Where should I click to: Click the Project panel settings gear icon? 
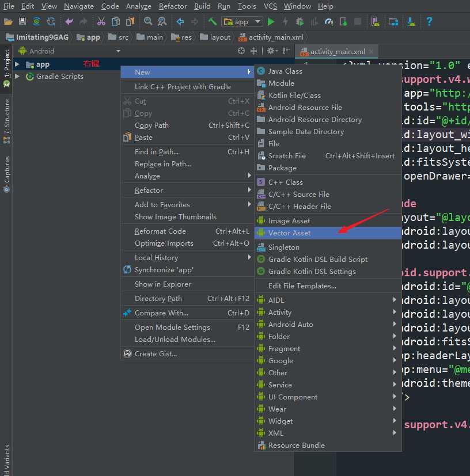pyautogui.click(x=272, y=51)
